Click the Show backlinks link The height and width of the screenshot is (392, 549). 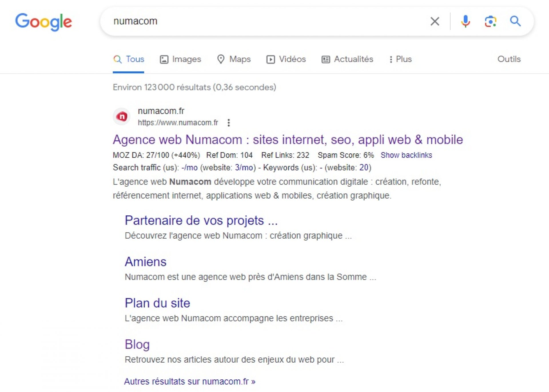coord(406,155)
